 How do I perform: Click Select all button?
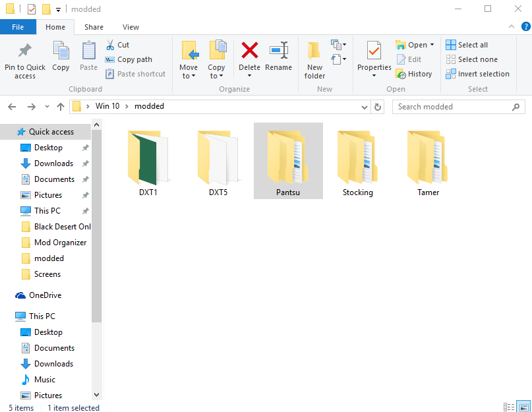[x=467, y=45]
